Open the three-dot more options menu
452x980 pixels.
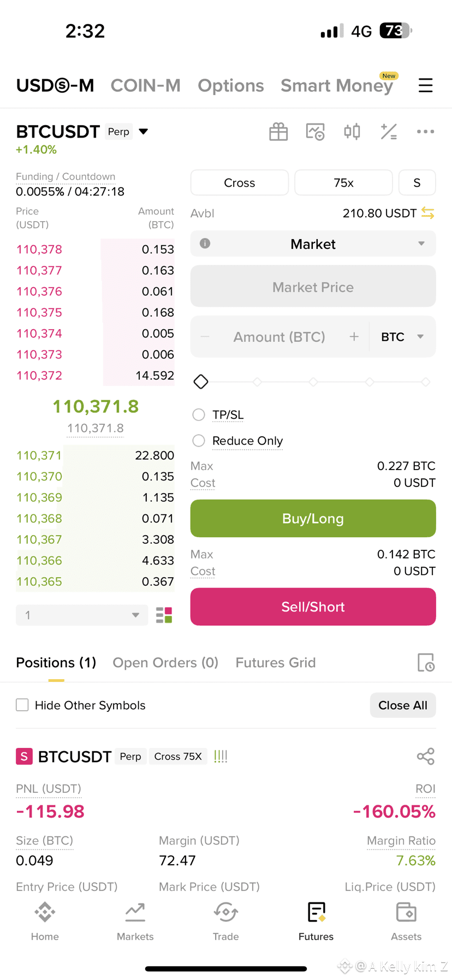(x=425, y=132)
